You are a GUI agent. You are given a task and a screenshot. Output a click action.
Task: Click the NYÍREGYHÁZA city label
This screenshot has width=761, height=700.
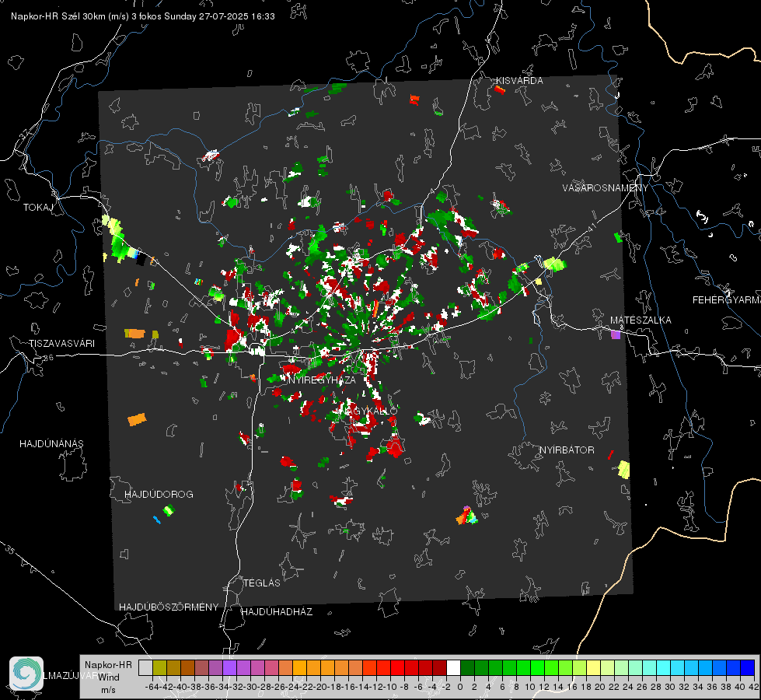pyautogui.click(x=321, y=380)
